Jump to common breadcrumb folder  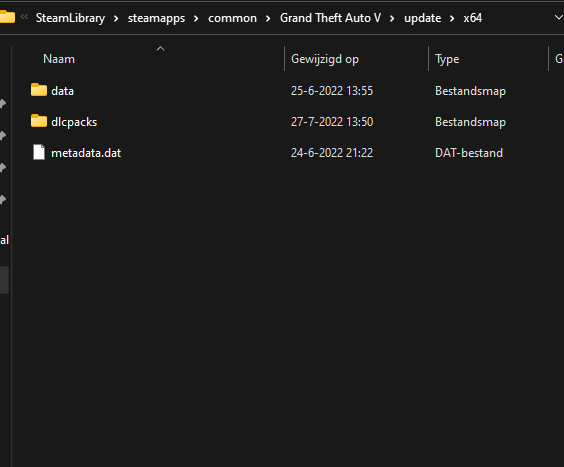coord(232,18)
